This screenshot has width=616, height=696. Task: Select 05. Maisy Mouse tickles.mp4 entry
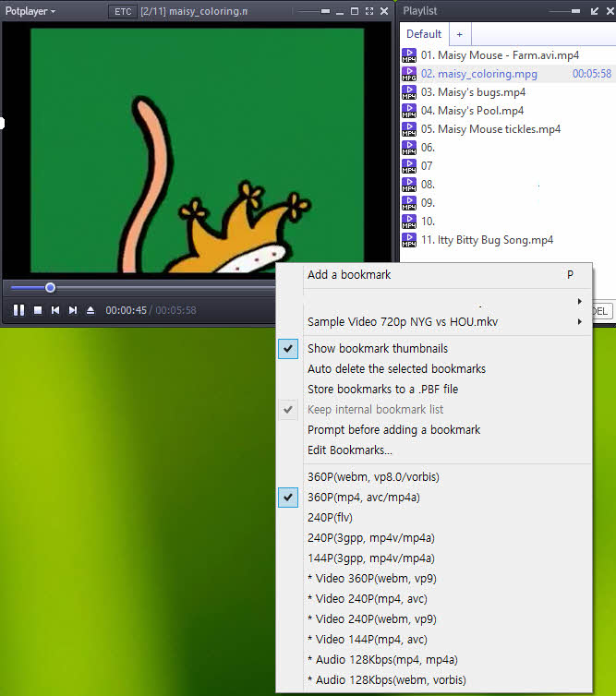508,129
